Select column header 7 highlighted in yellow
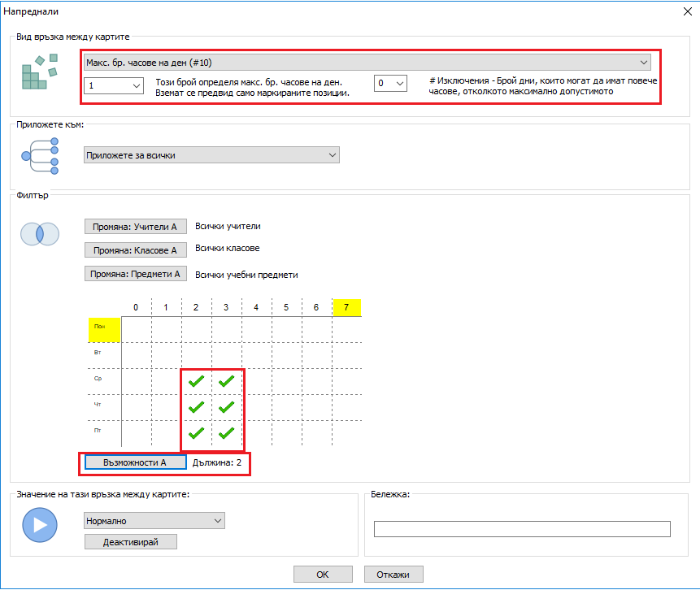700x590 pixels. coord(346,307)
